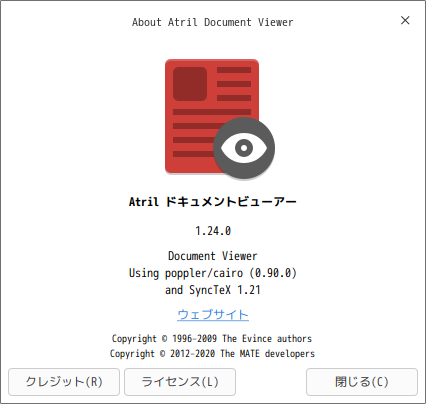Click the dark square inside the document icon
This screenshot has width=426, height=404.
[x=190, y=84]
